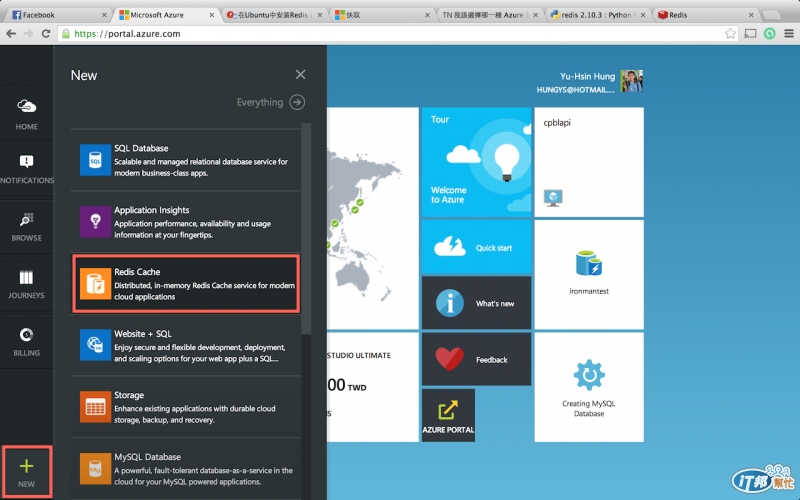Switch to the Microsoft Azure tab
The width and height of the screenshot is (800, 500).
click(x=166, y=15)
